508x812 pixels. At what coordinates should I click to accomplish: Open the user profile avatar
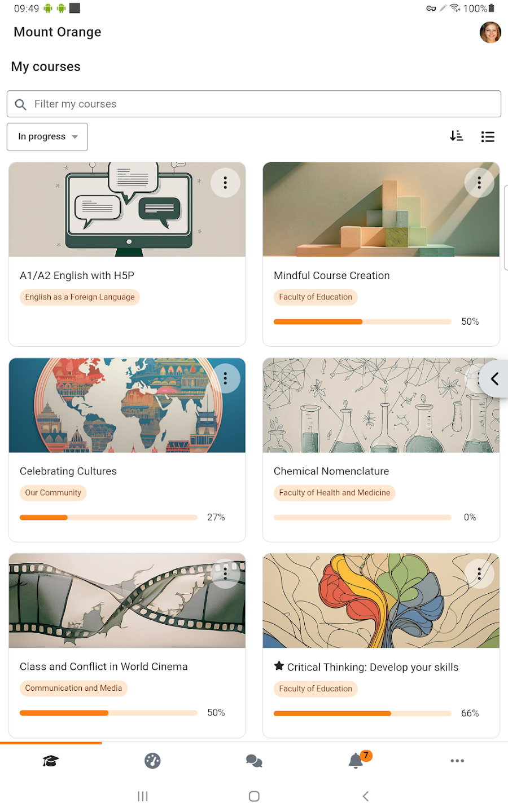(490, 33)
